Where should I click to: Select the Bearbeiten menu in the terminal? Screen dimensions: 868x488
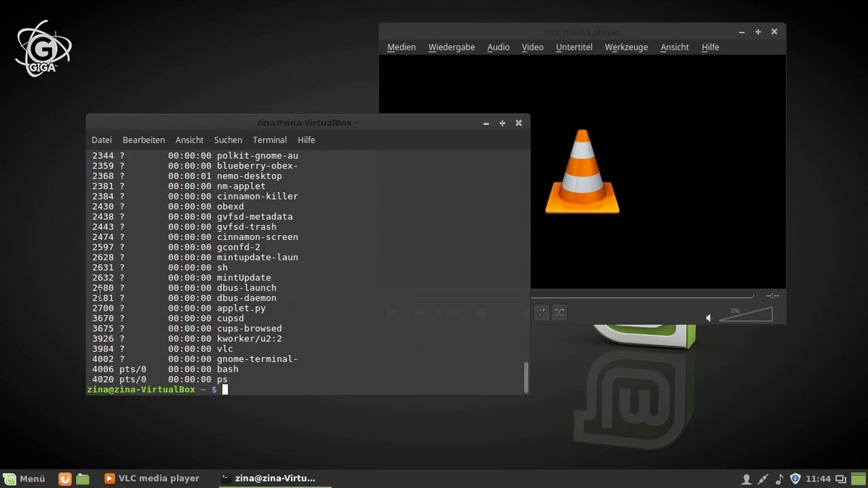[x=143, y=140]
